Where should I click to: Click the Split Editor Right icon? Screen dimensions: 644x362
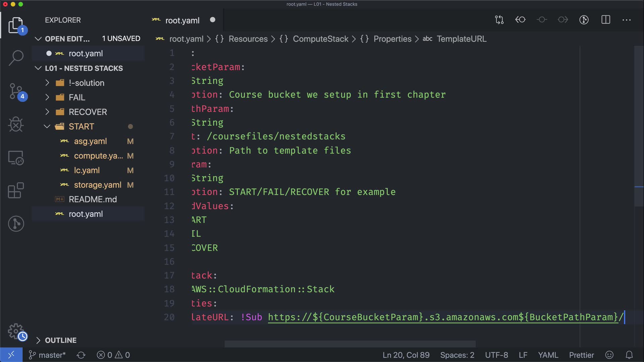[605, 20]
